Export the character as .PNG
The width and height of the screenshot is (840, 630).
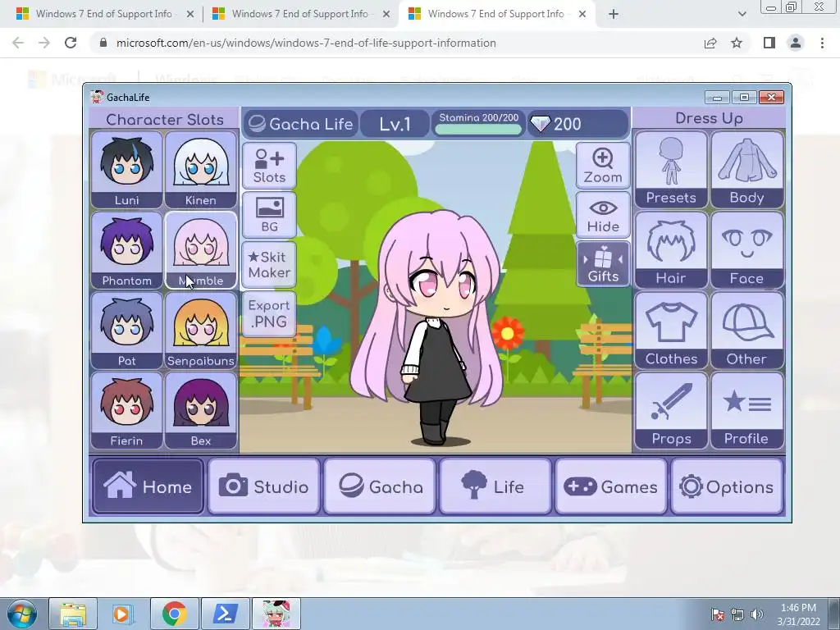pos(269,313)
